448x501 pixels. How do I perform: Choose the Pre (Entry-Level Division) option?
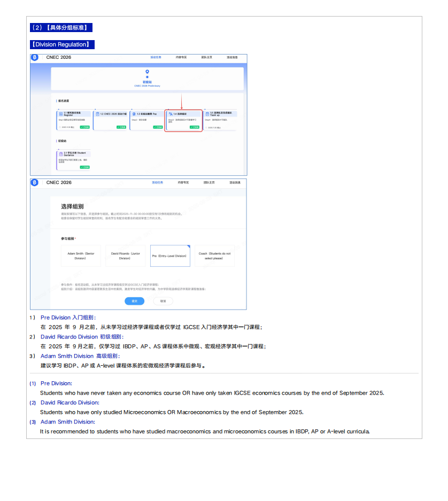coord(169,256)
